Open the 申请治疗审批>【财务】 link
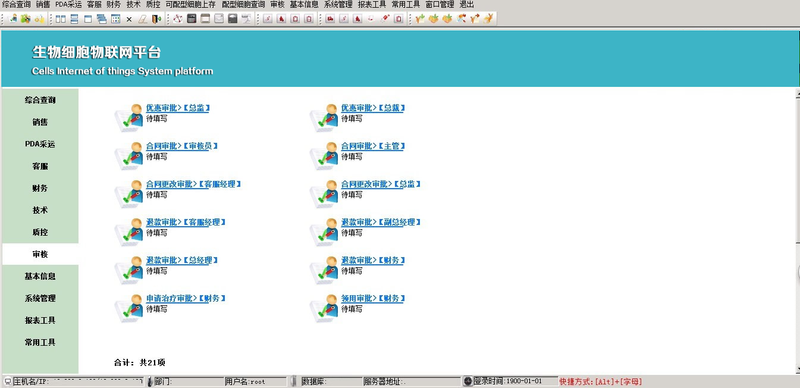The image size is (800, 388). click(x=186, y=298)
